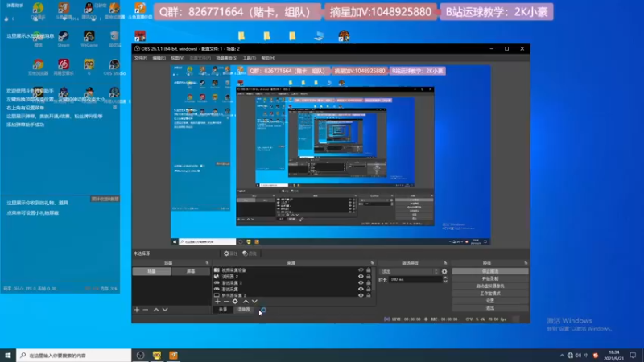Screen dimensions: 644x362
Task: Remove scene with minus icon
Action: click(146, 310)
